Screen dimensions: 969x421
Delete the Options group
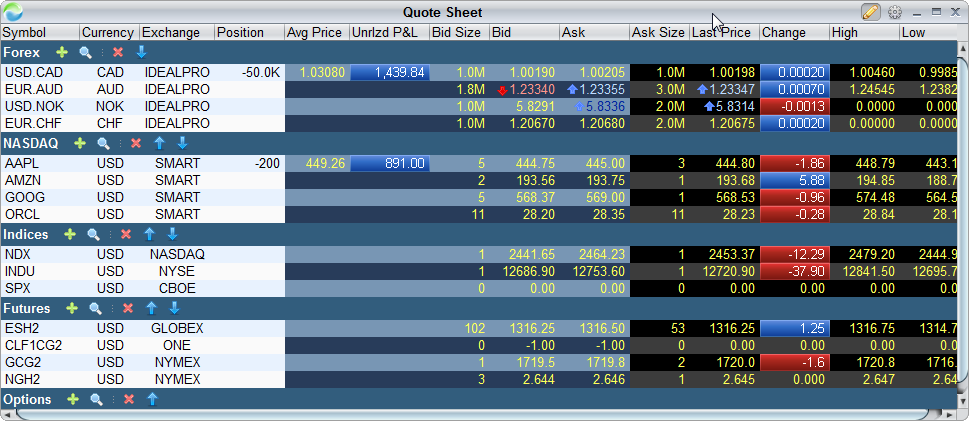(129, 399)
